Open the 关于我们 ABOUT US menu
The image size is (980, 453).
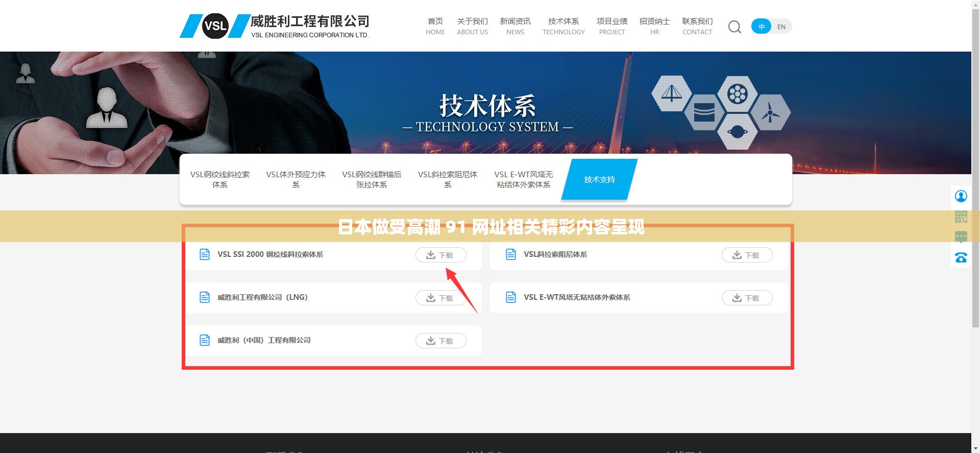[x=472, y=26]
